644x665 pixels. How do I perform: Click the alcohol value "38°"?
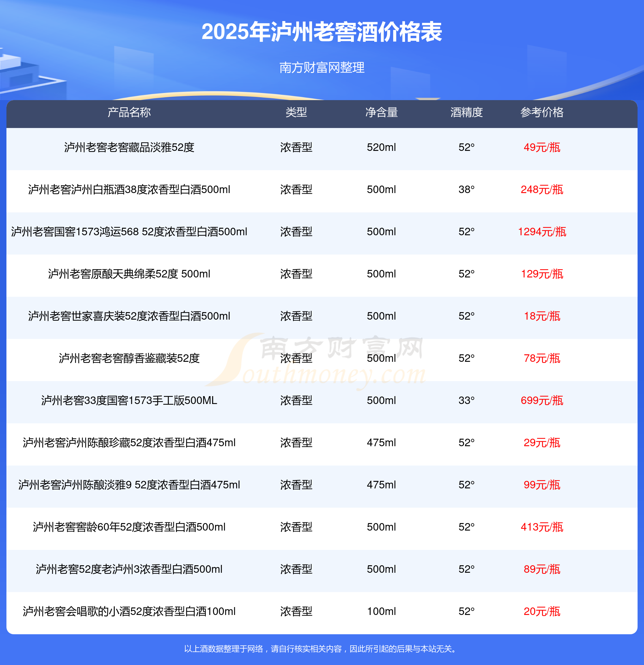point(467,189)
